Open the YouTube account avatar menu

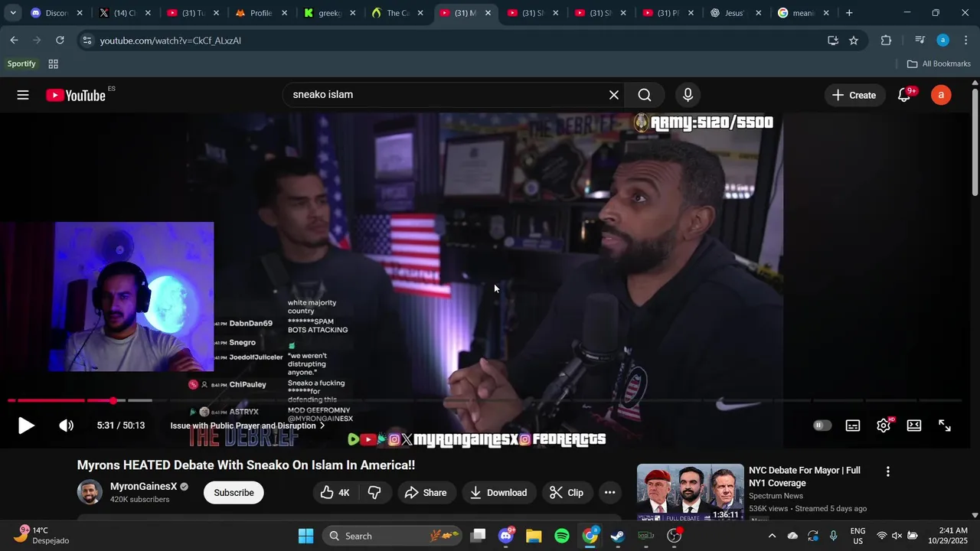tap(941, 95)
